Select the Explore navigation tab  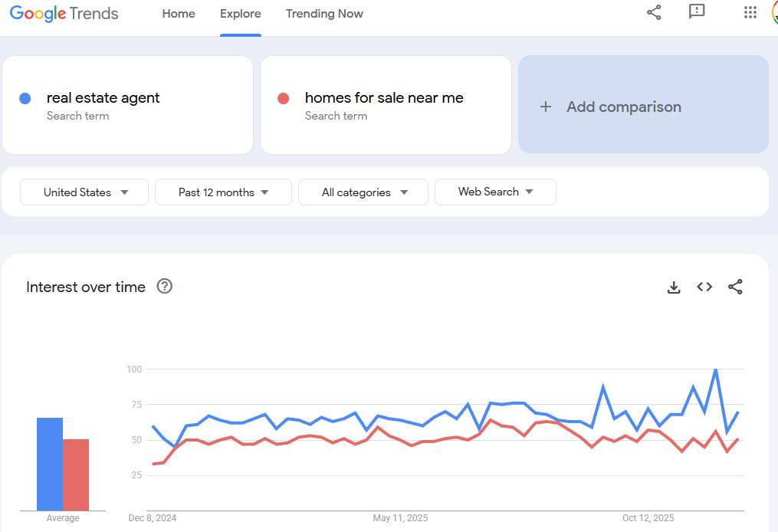pos(240,13)
